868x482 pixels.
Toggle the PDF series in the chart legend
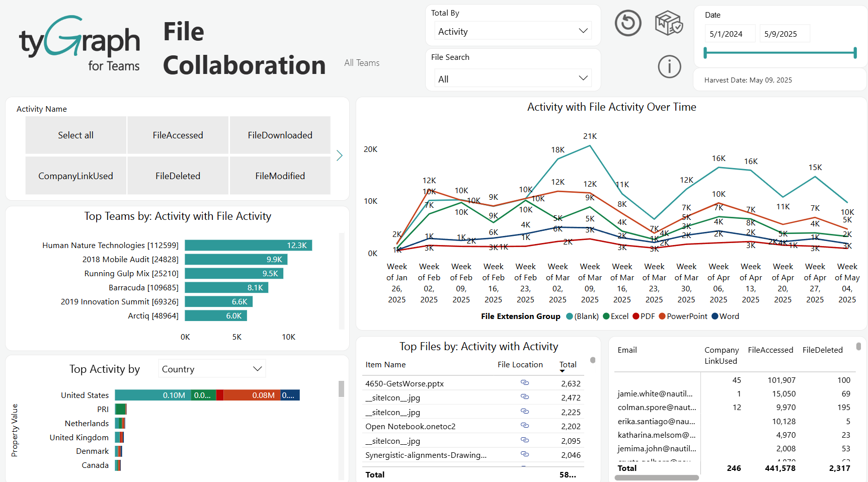(x=644, y=316)
